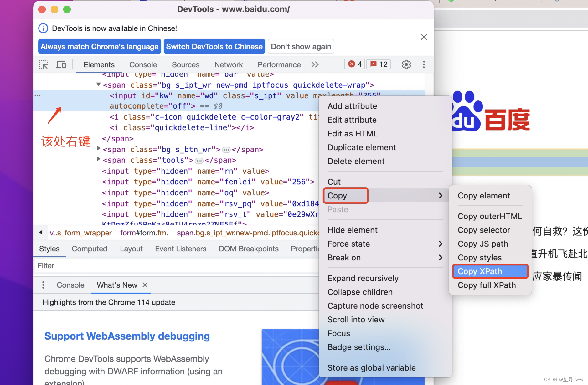588x385 pixels.
Task: Click Always match Chrome's language
Action: (x=100, y=46)
